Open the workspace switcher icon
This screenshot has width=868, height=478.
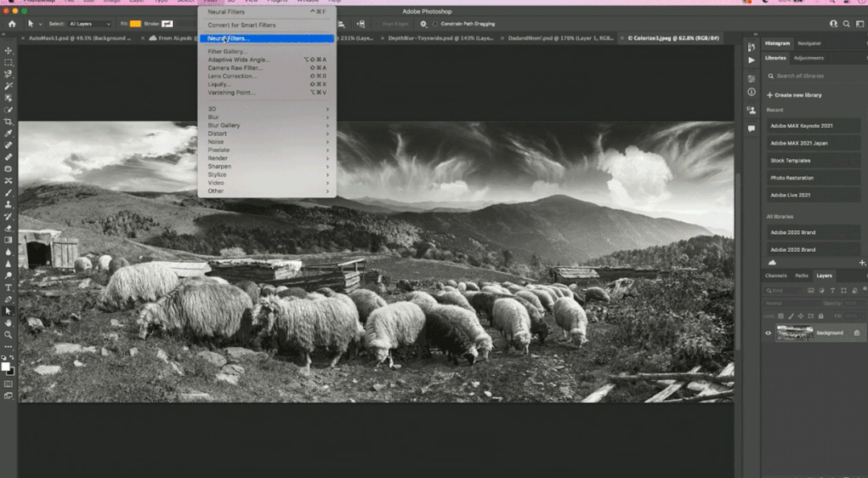[x=860, y=24]
